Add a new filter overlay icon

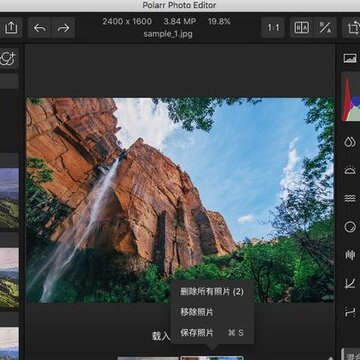pos(8,59)
